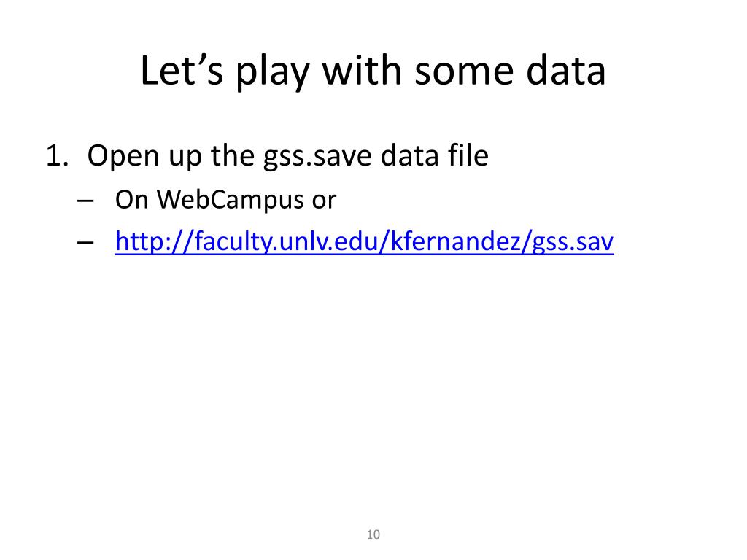Click the word "WebCampus" in the sub-bullet
The image size is (747, 560).
tap(231, 200)
